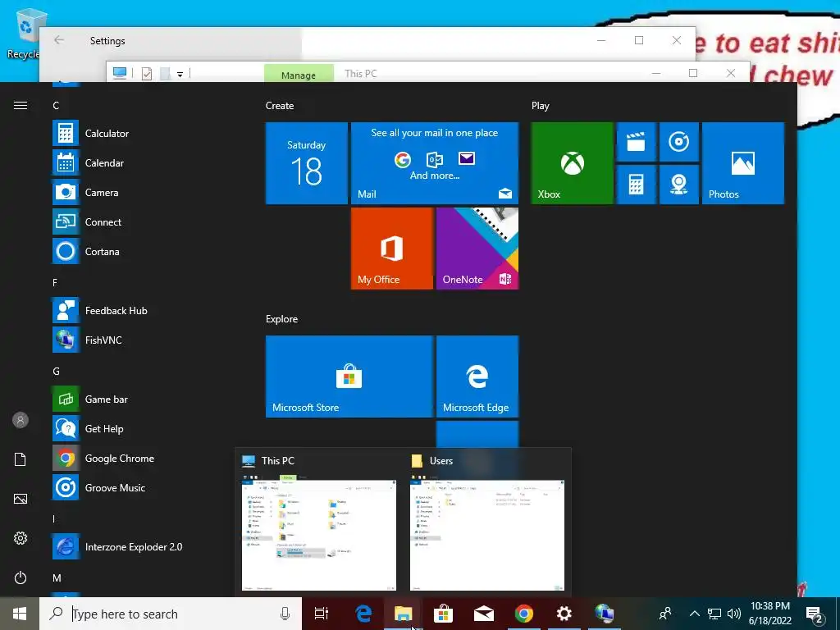Open the Movies & TV small tile
Viewport: 840px width, 630px height.
point(637,142)
